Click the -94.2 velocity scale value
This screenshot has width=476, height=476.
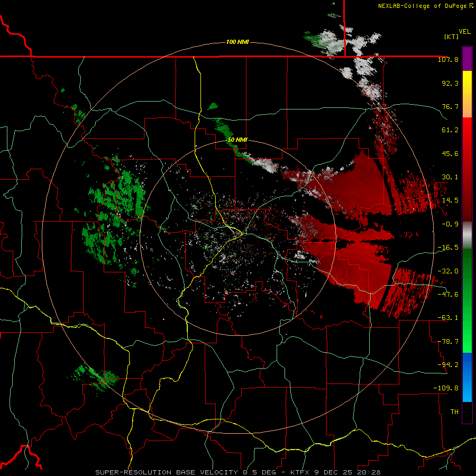tap(448, 365)
